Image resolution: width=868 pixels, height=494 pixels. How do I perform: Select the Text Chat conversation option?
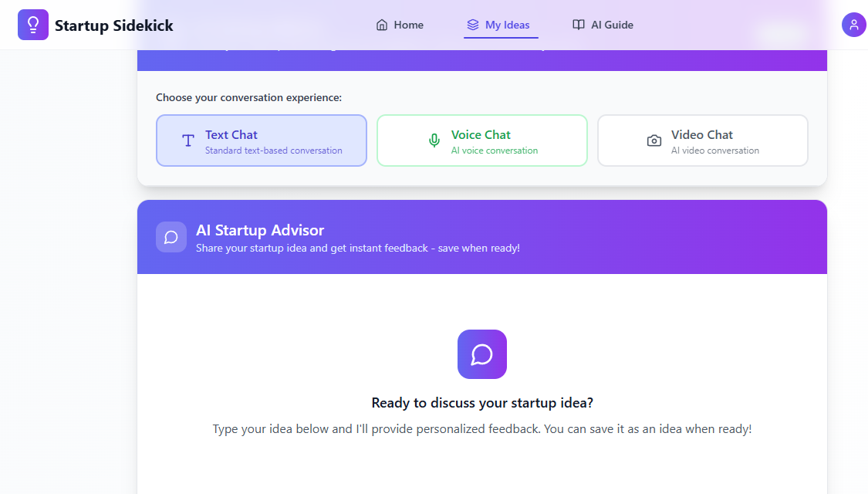(x=261, y=140)
